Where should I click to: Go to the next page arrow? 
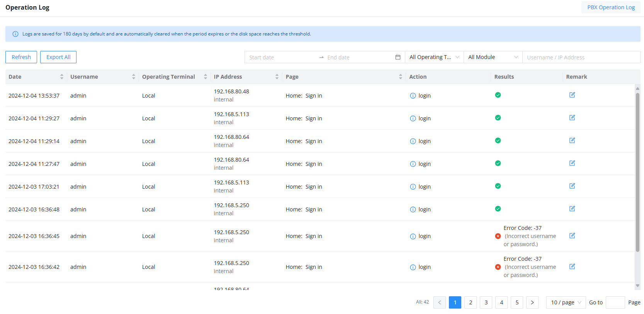[532, 302]
